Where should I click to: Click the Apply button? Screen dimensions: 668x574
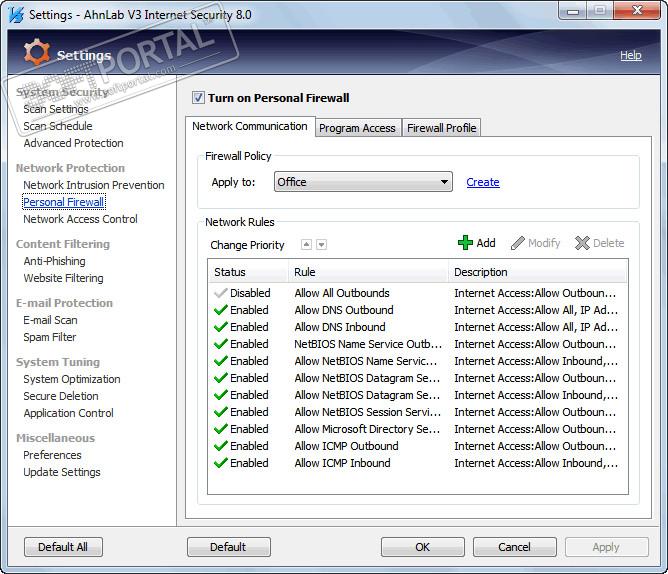coord(606,547)
